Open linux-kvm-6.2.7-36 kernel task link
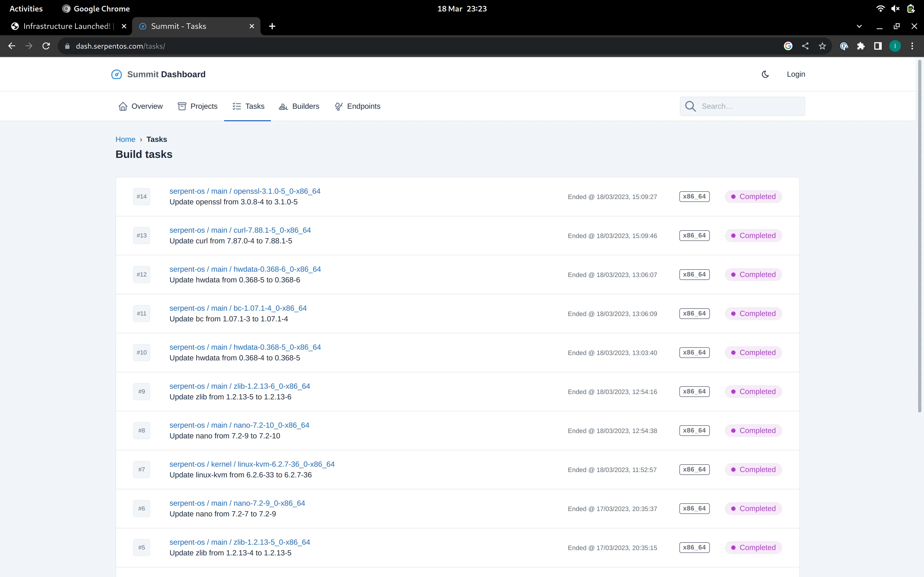Viewport: 924px width, 577px height. pyautogui.click(x=252, y=464)
